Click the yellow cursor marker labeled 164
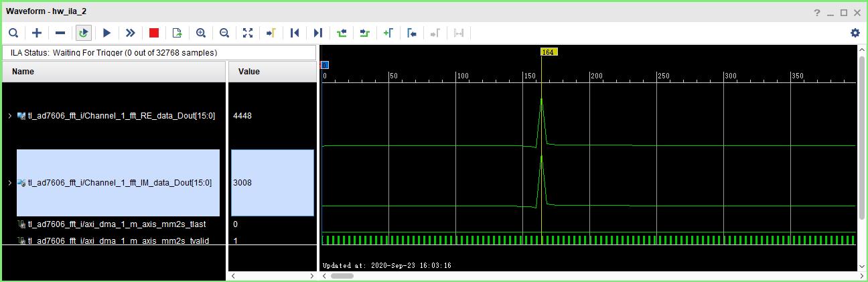 pyautogui.click(x=549, y=52)
